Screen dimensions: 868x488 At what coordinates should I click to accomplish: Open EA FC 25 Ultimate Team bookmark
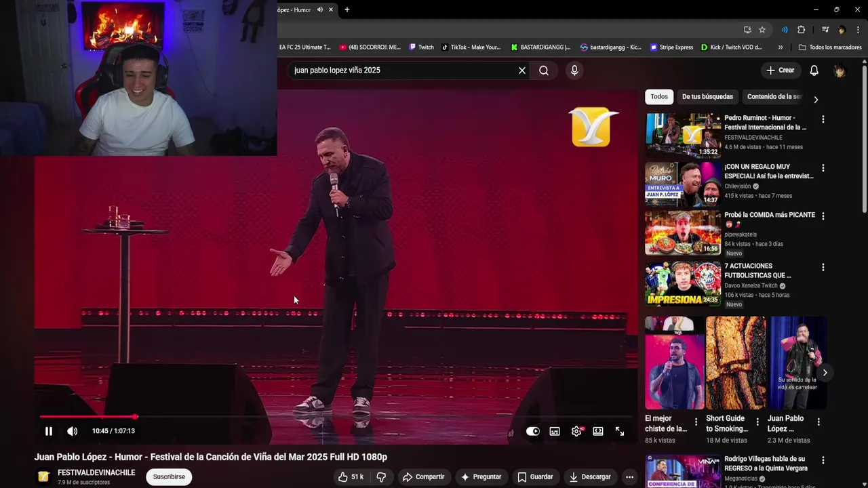point(305,47)
